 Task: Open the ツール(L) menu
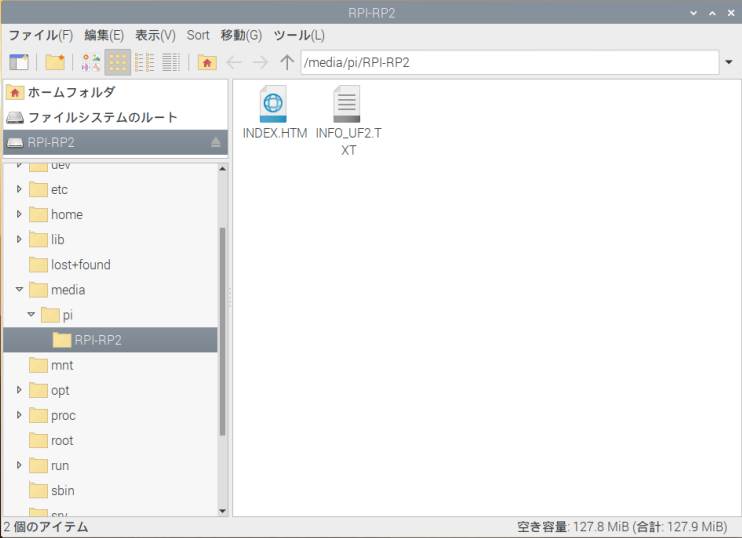point(299,35)
